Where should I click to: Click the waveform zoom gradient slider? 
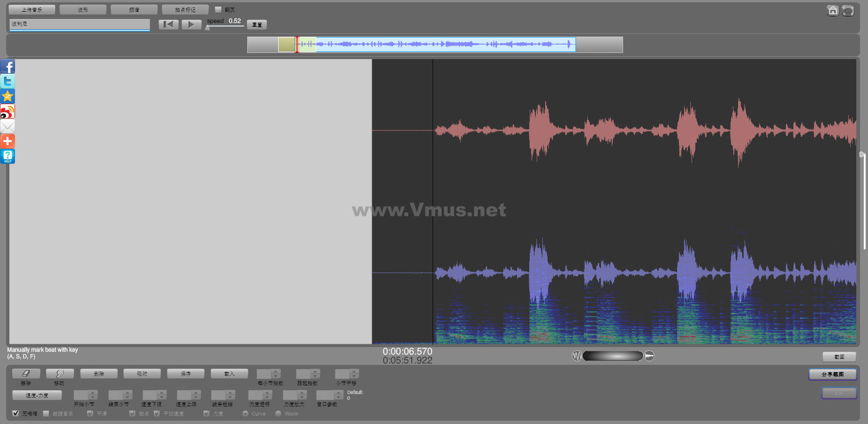(x=613, y=356)
